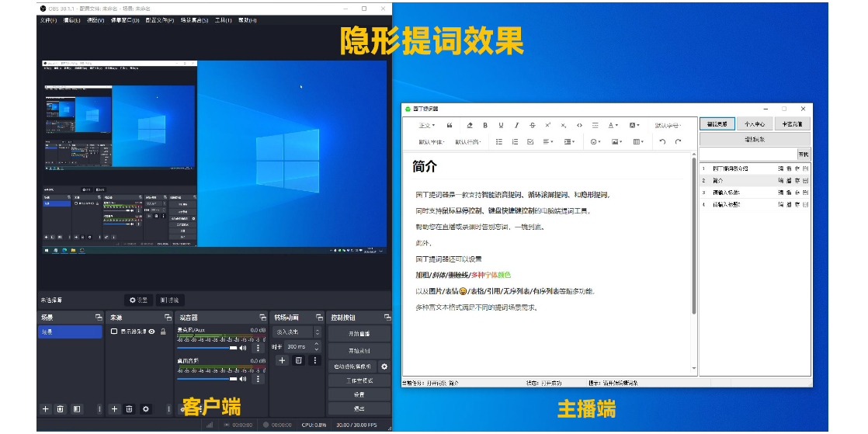This screenshot has width=868, height=434.
Task: Mute the Mic/Aux speaker icon
Action: (x=243, y=348)
